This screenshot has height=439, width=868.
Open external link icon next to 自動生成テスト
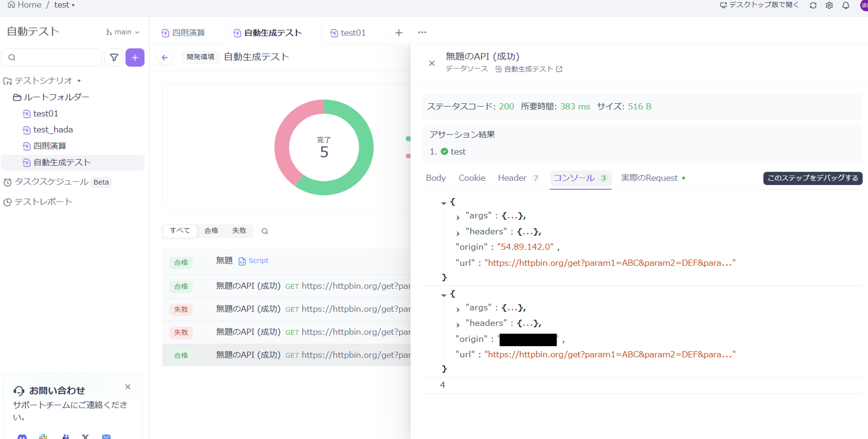pyautogui.click(x=559, y=69)
